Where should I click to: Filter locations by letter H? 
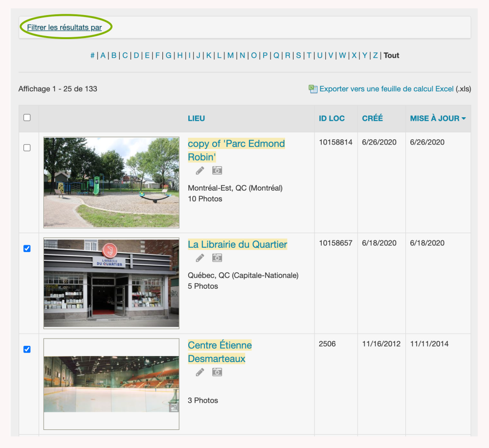point(180,56)
